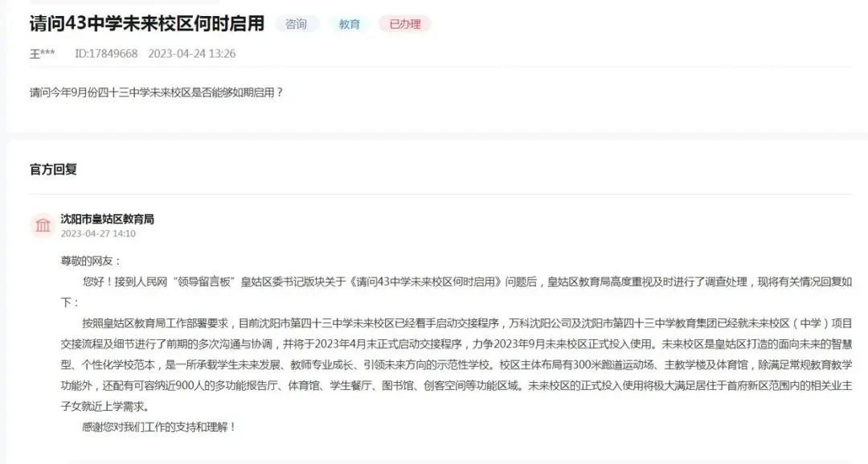Click the line mentioning 近900人的多功能报告厅
Screen dimensions: 868x464
tap(457, 386)
